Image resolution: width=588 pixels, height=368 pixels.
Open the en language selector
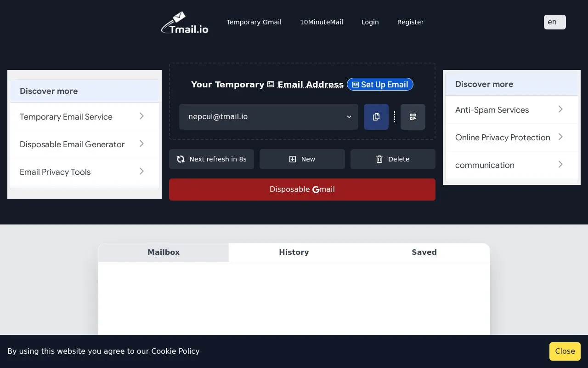point(555,22)
